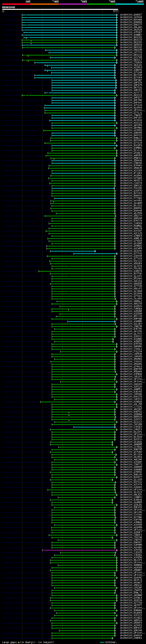Viewport: 146px width, 644px height.
Task: Click the Large gaps legend text
Action: (10, 642)
